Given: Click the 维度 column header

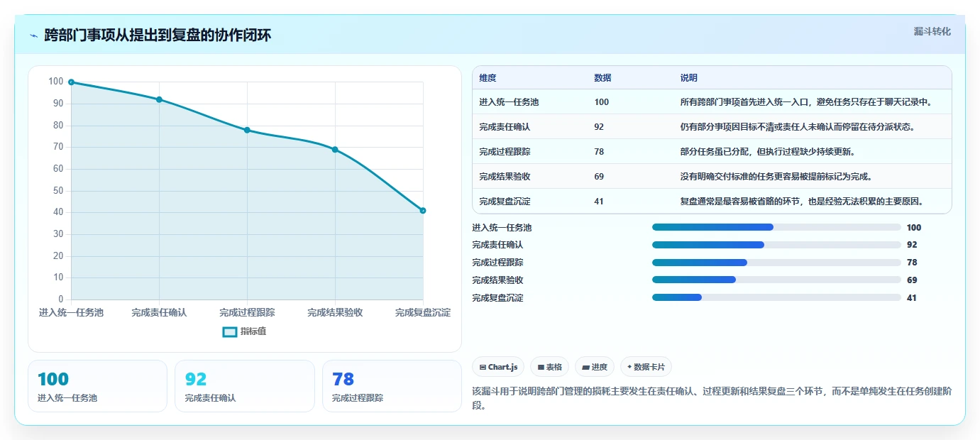Looking at the screenshot, I should [x=488, y=77].
